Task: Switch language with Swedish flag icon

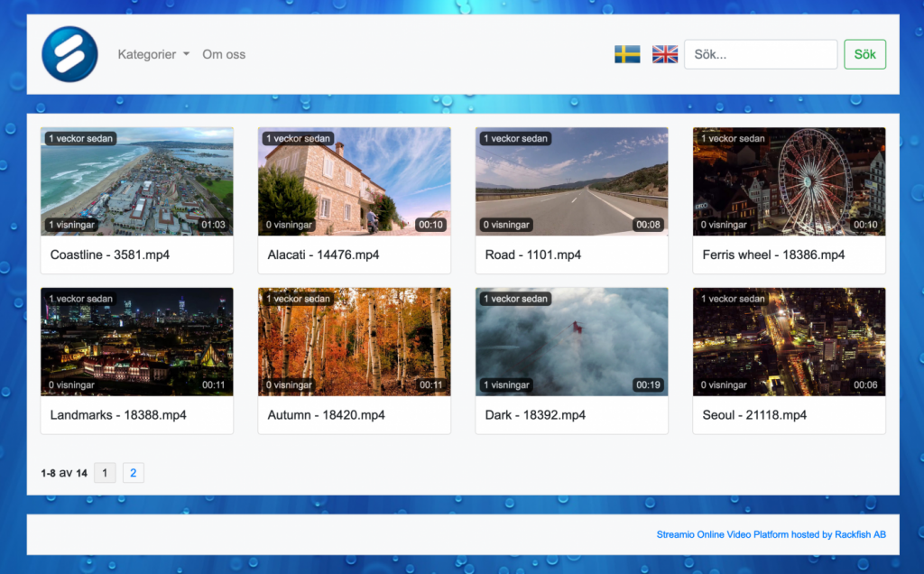Action: (627, 54)
